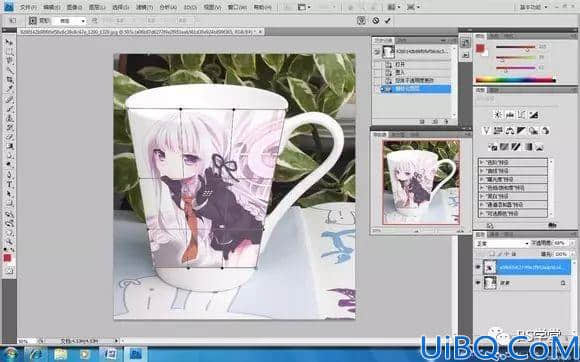
Task: Select the 混合不透明度更改 history state
Action: (416, 80)
